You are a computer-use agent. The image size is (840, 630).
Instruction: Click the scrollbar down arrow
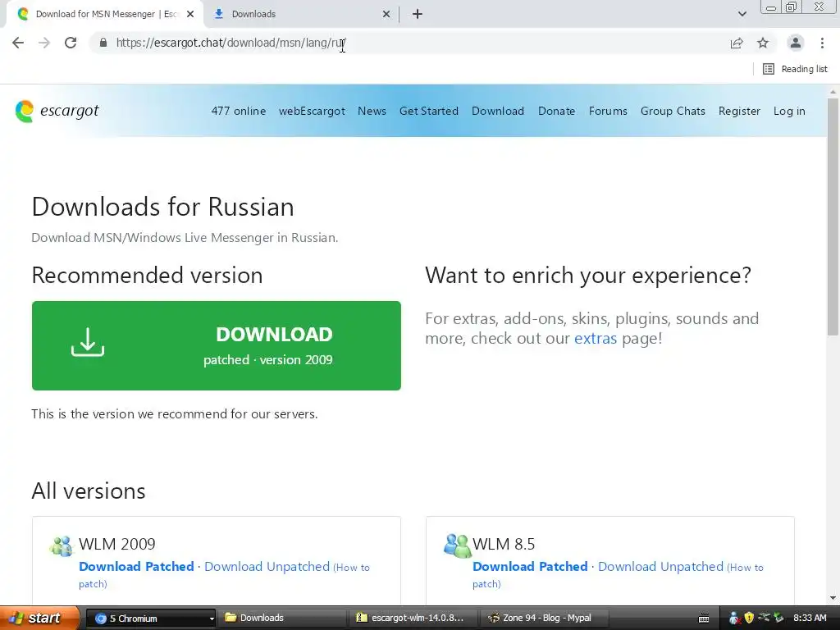click(833, 597)
